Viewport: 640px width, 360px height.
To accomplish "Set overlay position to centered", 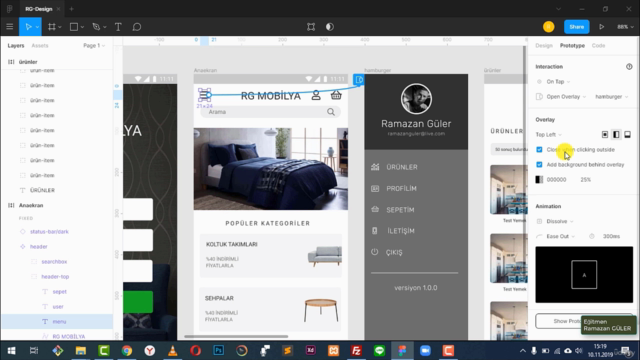I will 605,135.
